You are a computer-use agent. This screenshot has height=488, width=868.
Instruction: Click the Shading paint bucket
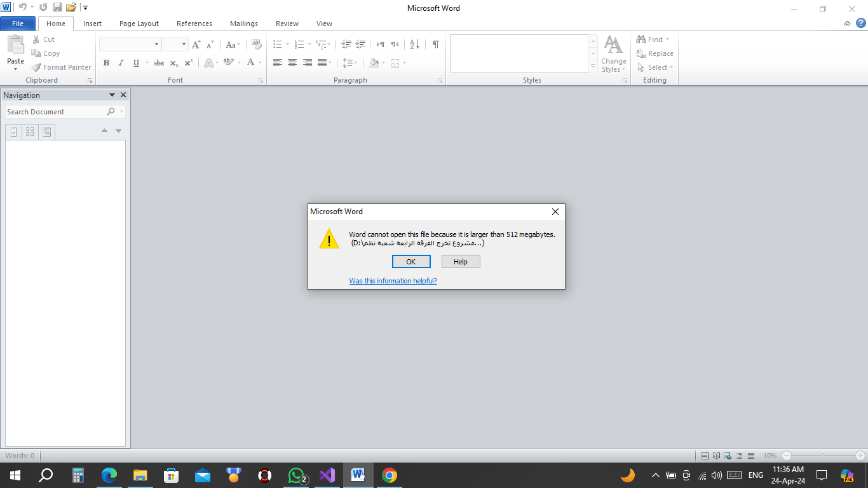(x=374, y=63)
